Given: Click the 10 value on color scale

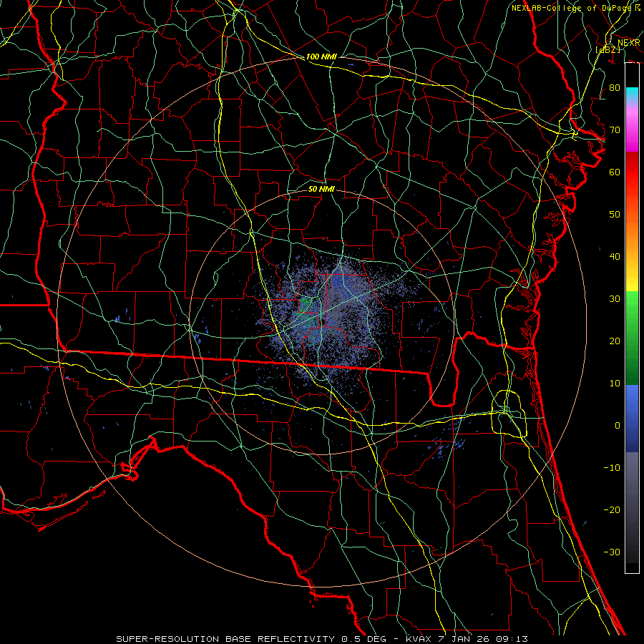Looking at the screenshot, I should click(x=615, y=384).
